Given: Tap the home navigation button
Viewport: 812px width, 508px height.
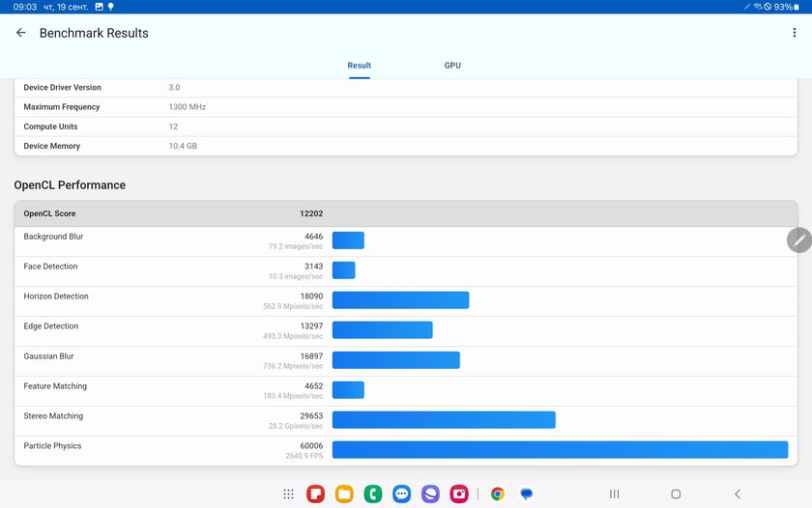Looking at the screenshot, I should (x=676, y=494).
